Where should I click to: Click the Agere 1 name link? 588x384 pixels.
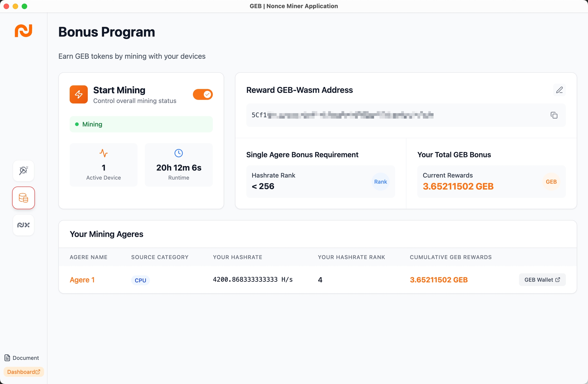tap(82, 280)
